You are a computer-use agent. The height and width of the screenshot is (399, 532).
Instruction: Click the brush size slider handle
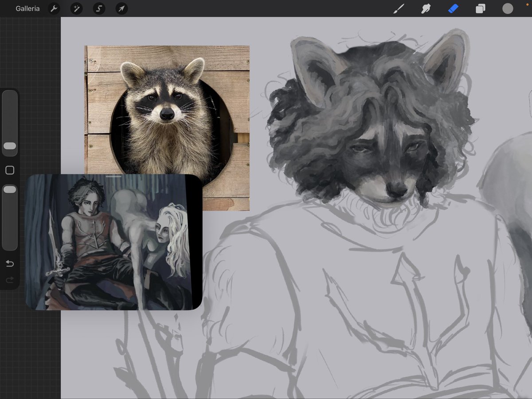10,146
